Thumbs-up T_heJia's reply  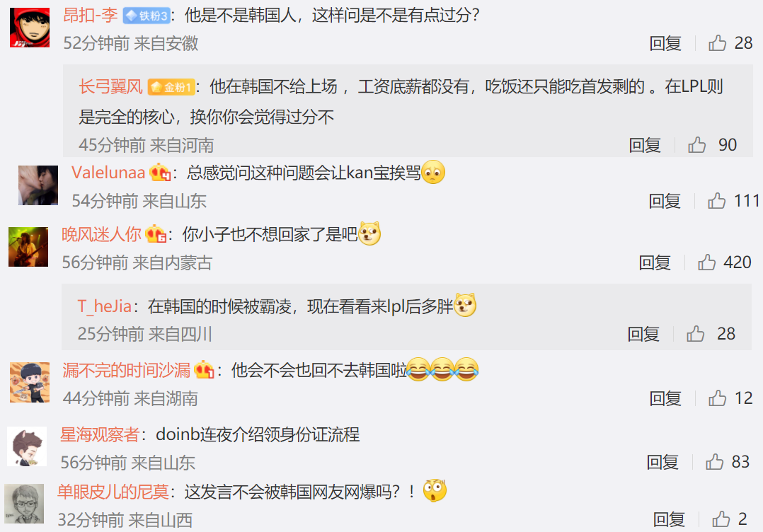[695, 334]
